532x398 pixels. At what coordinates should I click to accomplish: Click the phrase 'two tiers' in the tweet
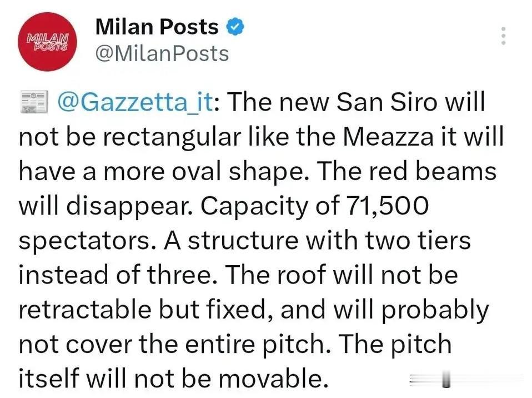[x=418, y=241]
